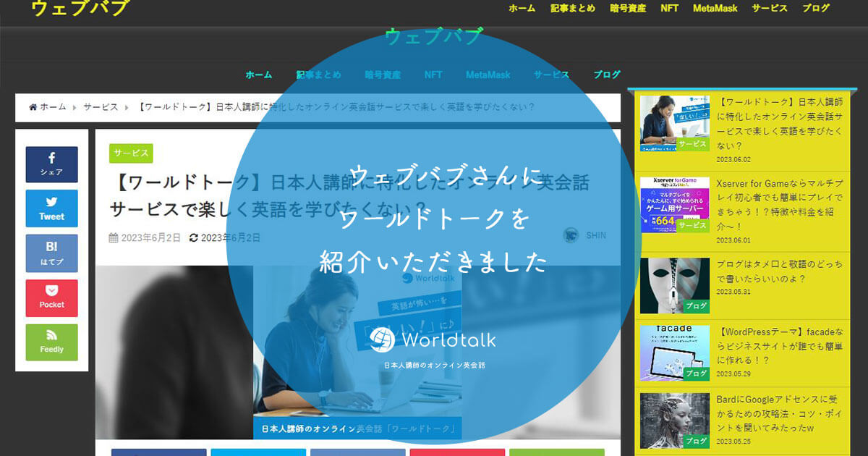Select NFT in the yellow top header

click(669, 9)
